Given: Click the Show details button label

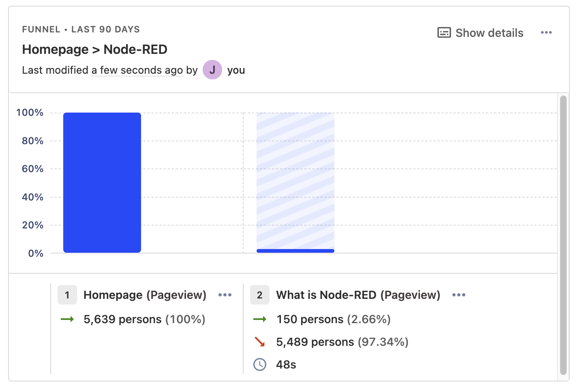Looking at the screenshot, I should coord(489,32).
